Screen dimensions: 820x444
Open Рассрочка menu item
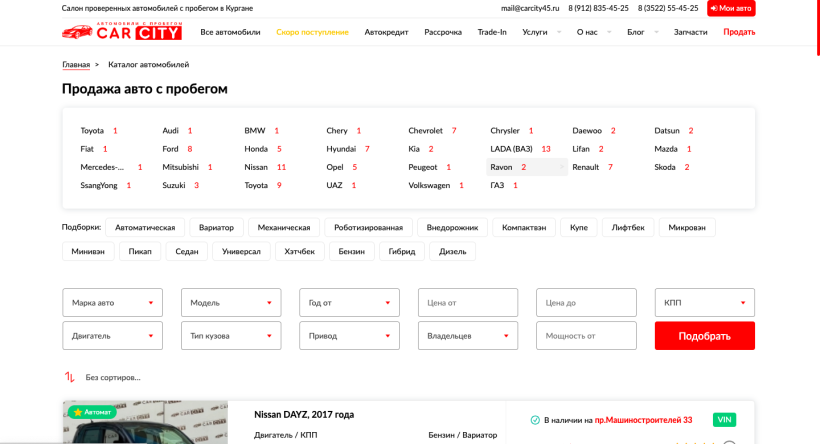point(443,32)
